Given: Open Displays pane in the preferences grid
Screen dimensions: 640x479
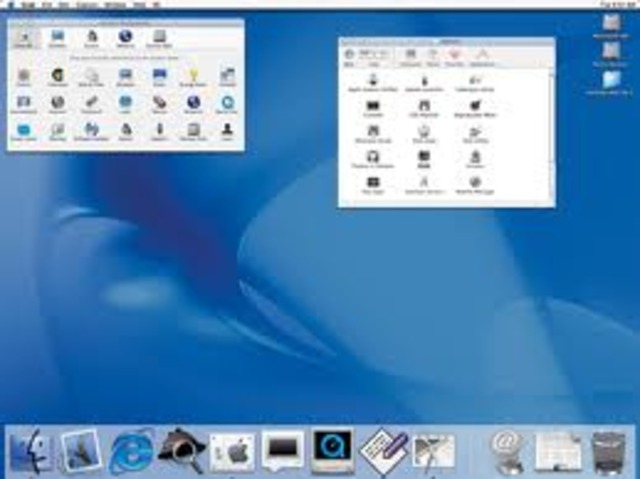Looking at the screenshot, I should coord(125,77).
